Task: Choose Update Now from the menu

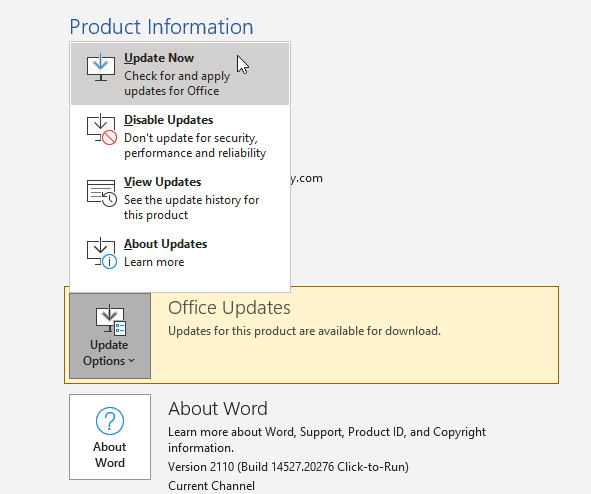Action: pos(180,74)
